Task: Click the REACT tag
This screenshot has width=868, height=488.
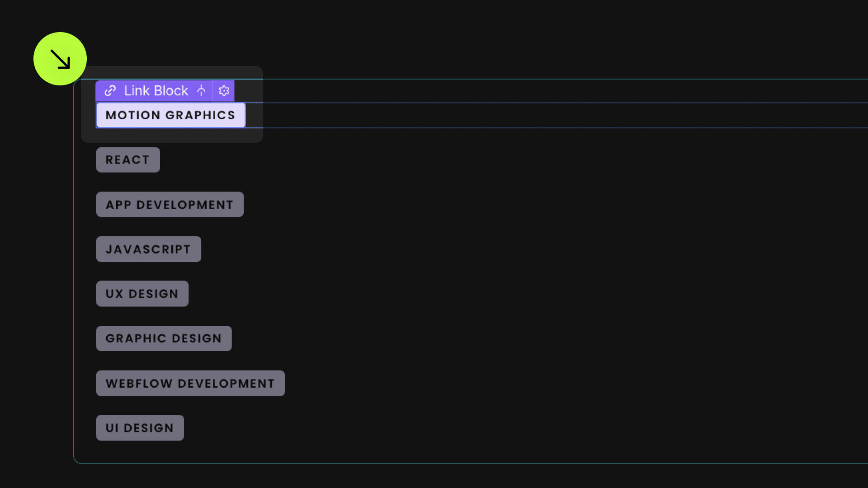Action: [128, 160]
